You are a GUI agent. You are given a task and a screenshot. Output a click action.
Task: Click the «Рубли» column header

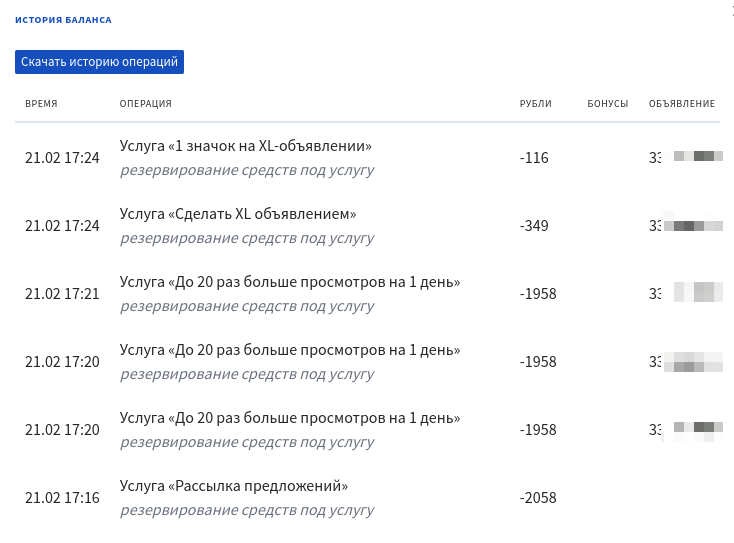[535, 104]
